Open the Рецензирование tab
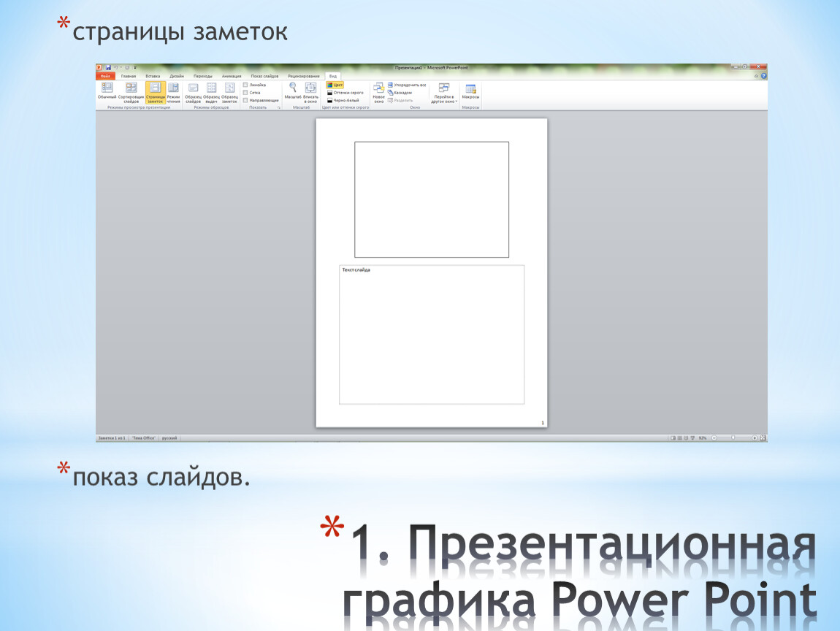 [304, 76]
